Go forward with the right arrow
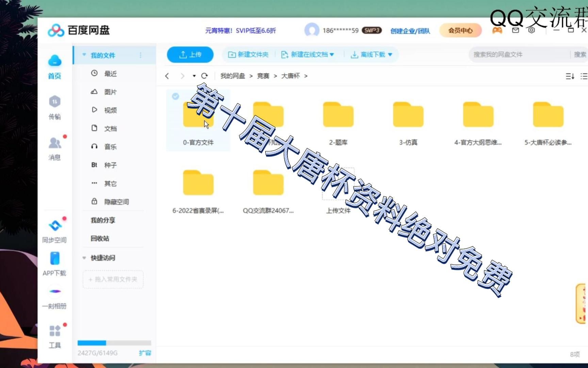This screenshot has width=588, height=368. pyautogui.click(x=182, y=76)
